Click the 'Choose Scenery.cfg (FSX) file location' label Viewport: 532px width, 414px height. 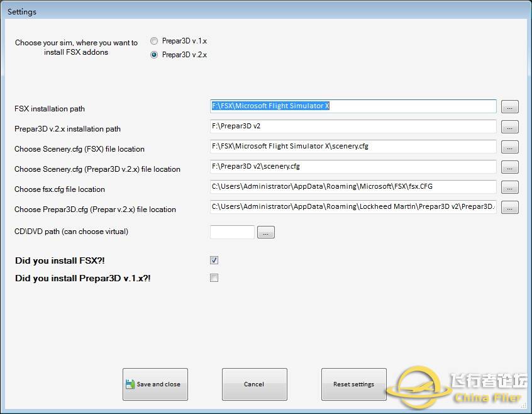(79, 149)
